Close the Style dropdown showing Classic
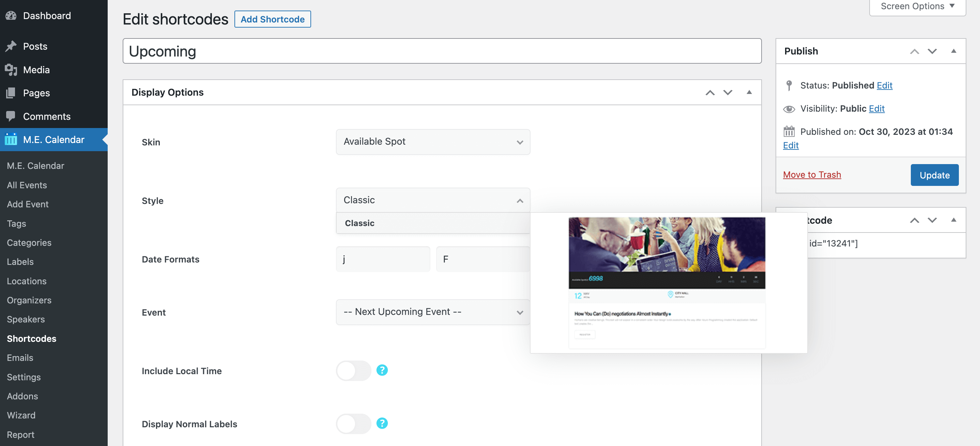The width and height of the screenshot is (980, 446). [x=433, y=201]
